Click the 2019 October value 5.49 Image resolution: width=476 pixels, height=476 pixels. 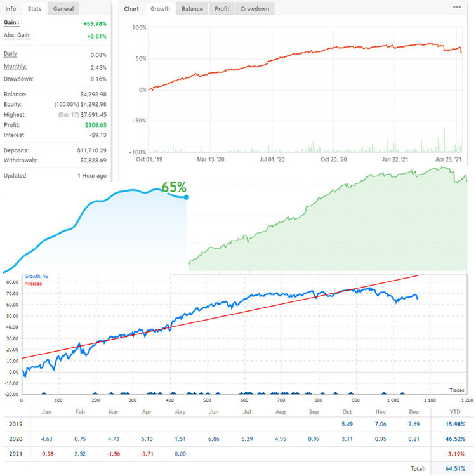click(x=347, y=424)
